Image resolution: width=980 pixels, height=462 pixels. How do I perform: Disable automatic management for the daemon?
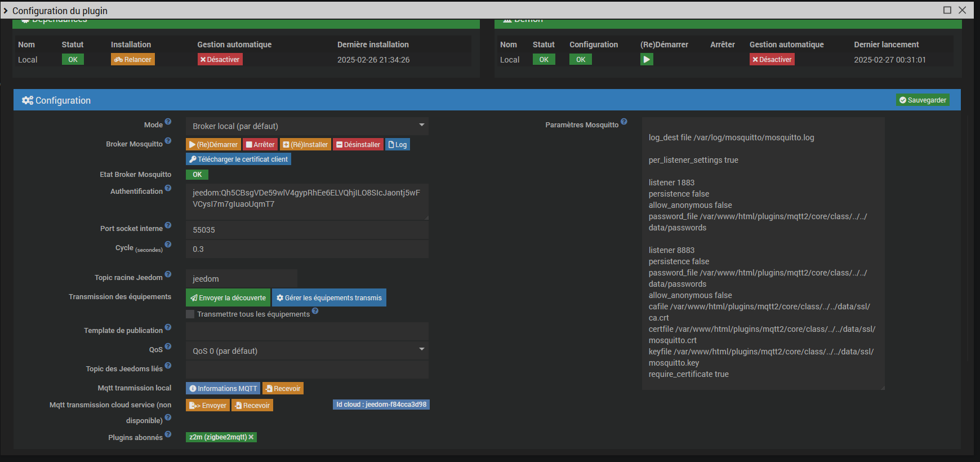click(x=772, y=59)
